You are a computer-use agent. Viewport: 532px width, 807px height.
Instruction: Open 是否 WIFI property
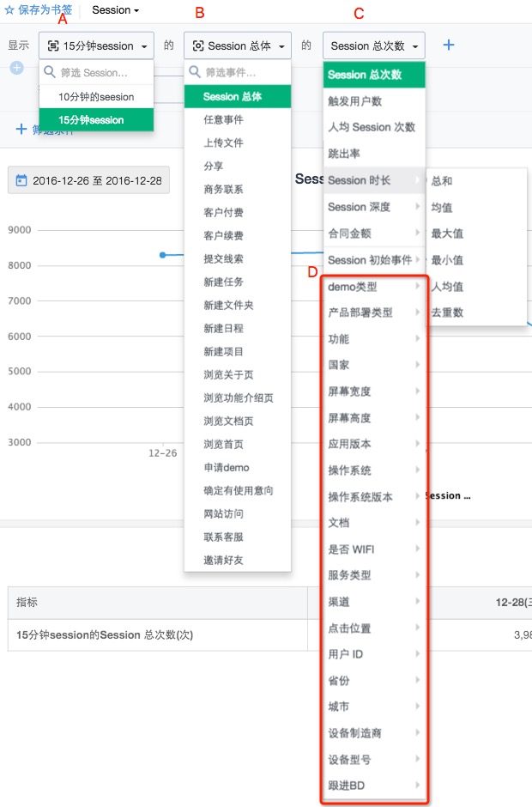(x=374, y=549)
